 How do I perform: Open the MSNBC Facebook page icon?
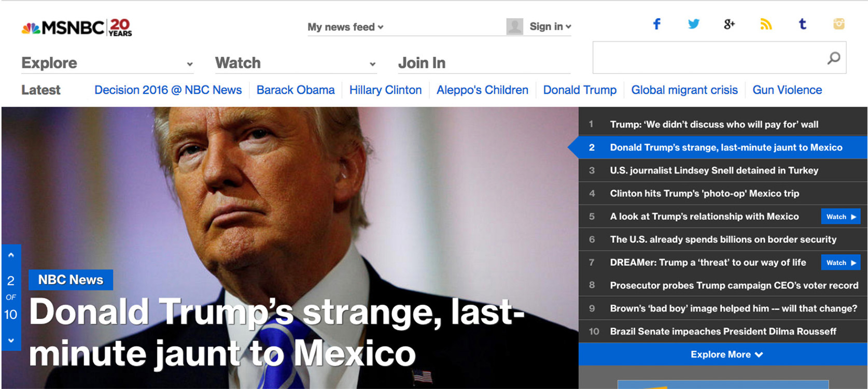pos(656,24)
